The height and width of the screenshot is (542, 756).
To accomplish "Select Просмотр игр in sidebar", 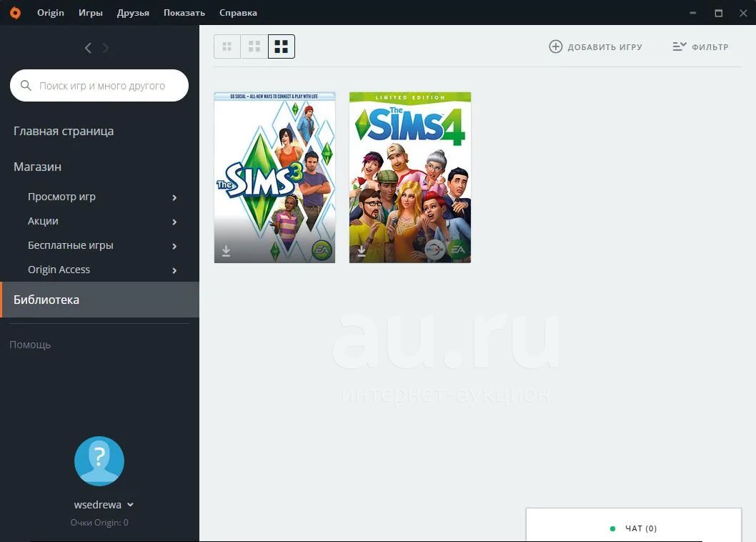I will click(x=61, y=197).
